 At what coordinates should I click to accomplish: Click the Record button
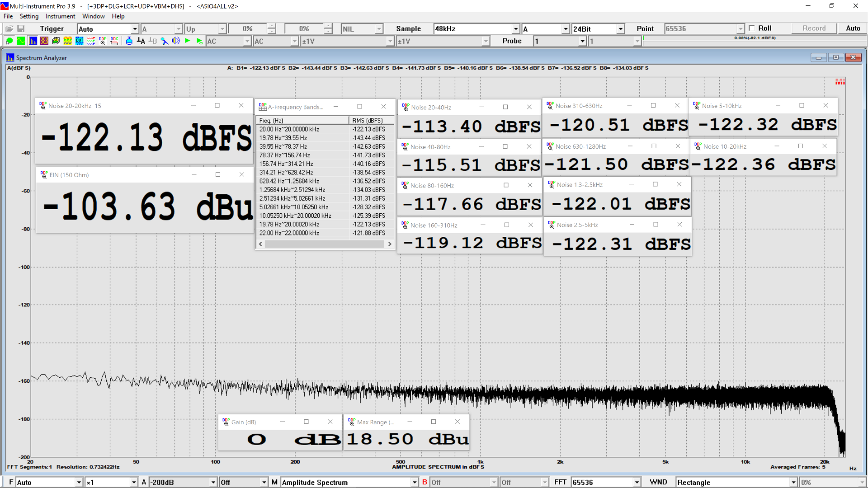(814, 28)
